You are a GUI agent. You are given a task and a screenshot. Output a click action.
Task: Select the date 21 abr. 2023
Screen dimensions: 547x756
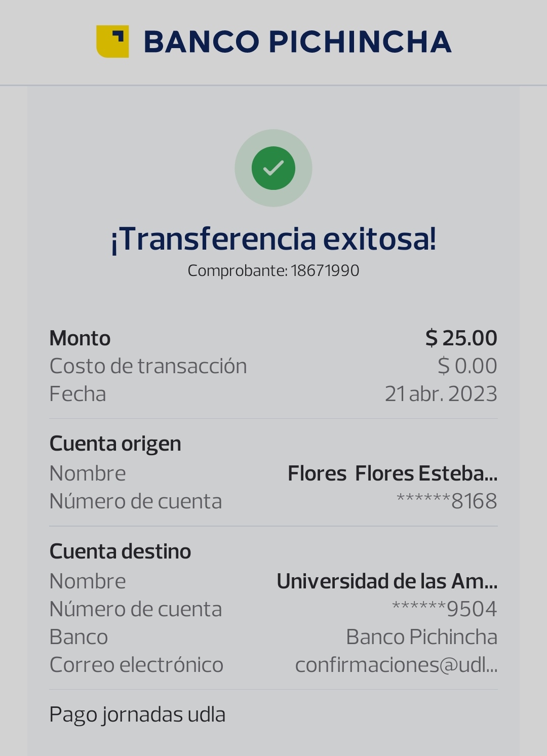coord(441,394)
